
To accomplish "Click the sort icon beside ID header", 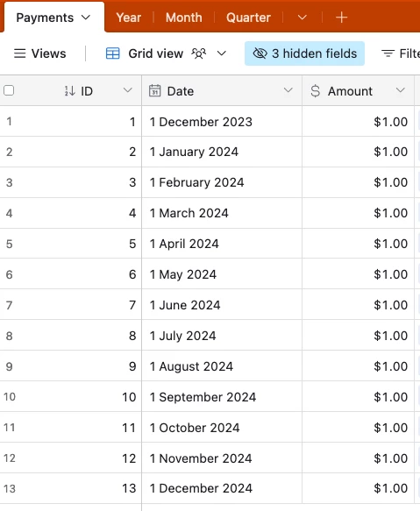I will [x=69, y=91].
